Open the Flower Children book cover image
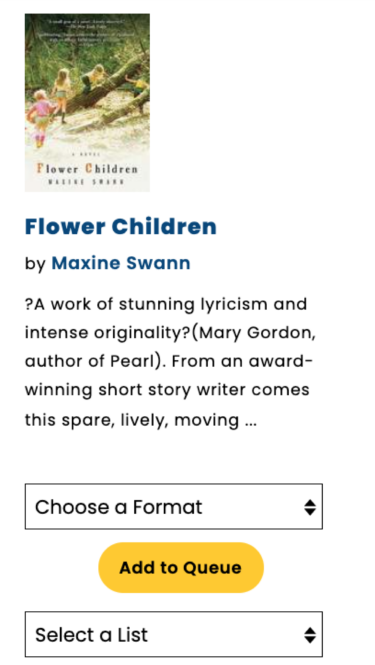 (87, 103)
